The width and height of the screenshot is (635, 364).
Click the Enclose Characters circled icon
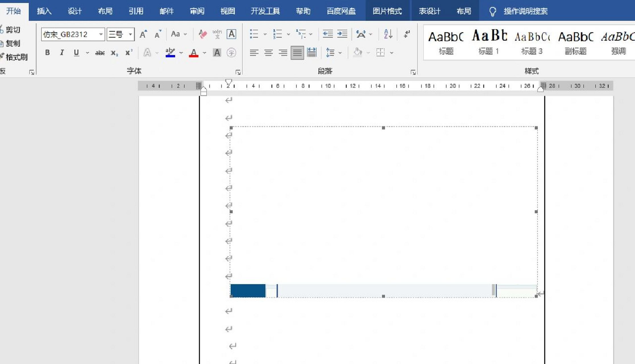coord(231,53)
